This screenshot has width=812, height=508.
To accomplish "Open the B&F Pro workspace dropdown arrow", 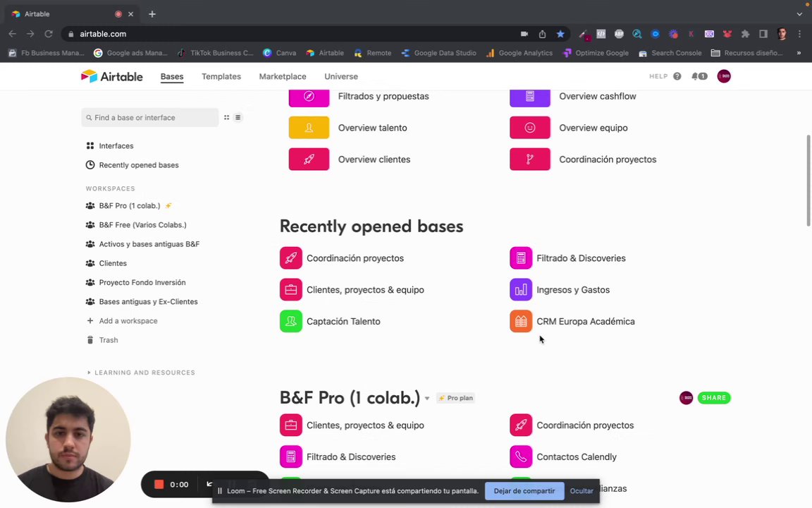I will point(427,399).
